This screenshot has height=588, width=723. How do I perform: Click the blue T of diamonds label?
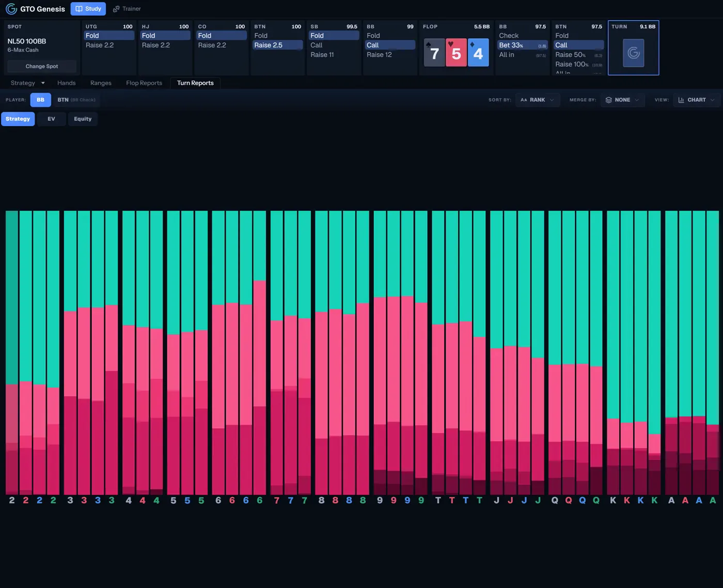[465, 500]
